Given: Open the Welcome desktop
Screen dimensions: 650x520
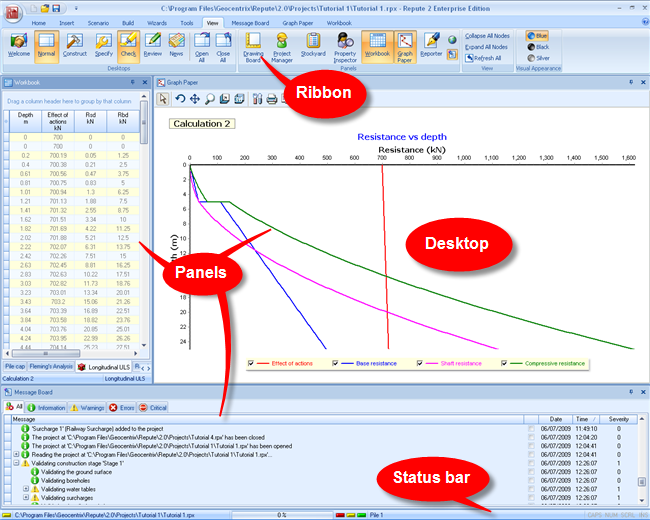Looking at the screenshot, I should tap(19, 46).
